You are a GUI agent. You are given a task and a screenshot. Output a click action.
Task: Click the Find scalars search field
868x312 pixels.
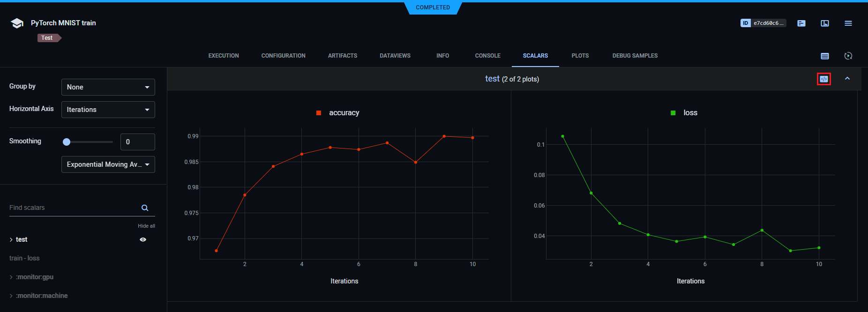73,208
